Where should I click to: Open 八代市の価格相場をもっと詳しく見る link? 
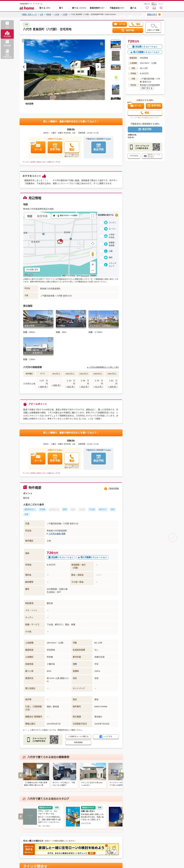(x=103, y=367)
